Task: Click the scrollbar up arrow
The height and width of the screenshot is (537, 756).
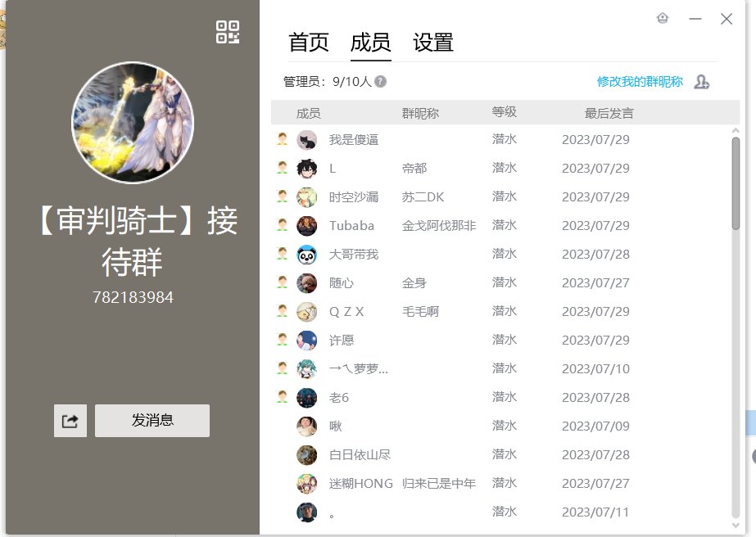Action: click(736, 131)
